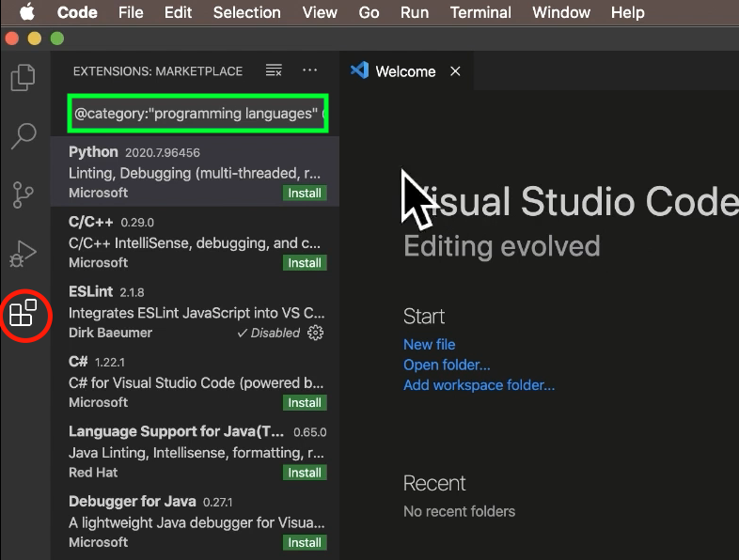Clear extensions search results icon
The height and width of the screenshot is (560, 739).
pos(274,70)
